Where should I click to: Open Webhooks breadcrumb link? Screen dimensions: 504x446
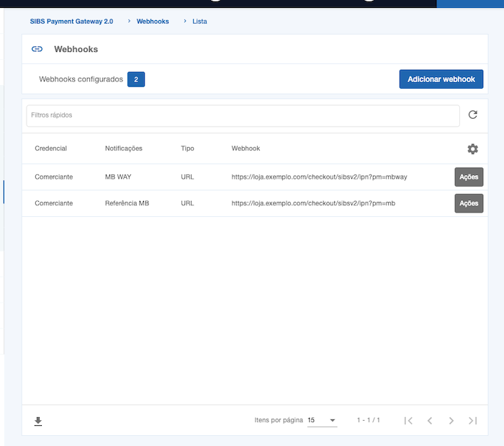click(x=153, y=21)
